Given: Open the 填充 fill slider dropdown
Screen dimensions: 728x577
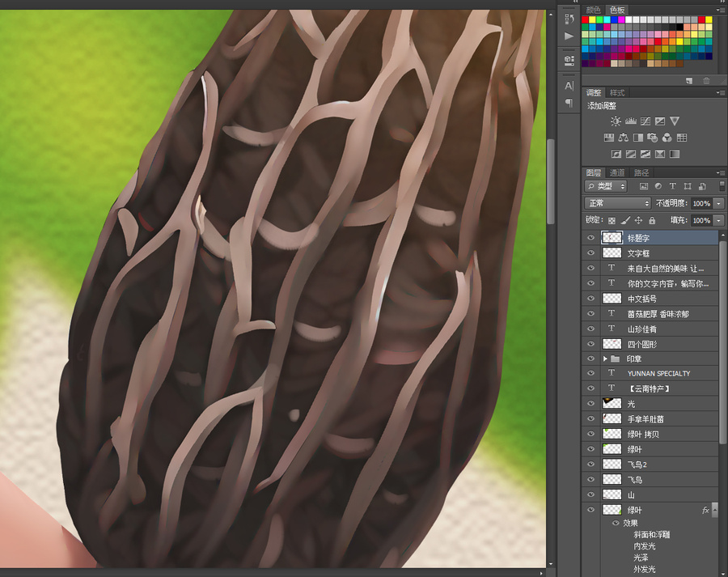Looking at the screenshot, I should tap(719, 220).
